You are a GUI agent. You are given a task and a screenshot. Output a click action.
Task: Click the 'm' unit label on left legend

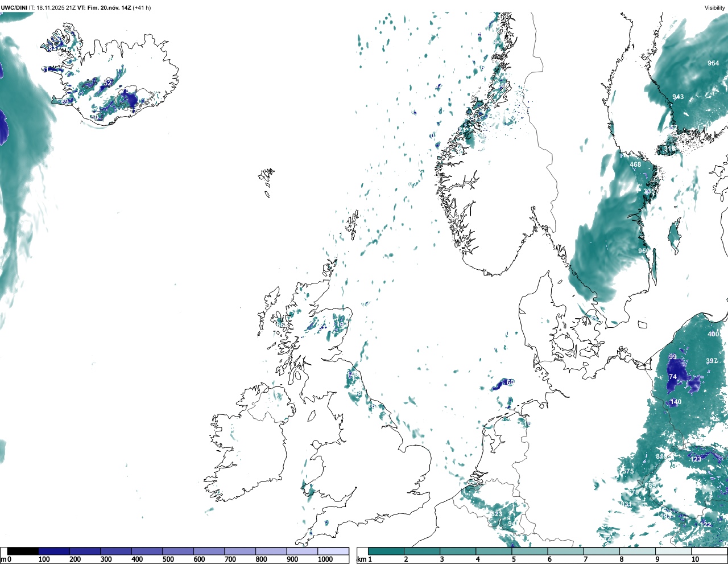[3, 559]
